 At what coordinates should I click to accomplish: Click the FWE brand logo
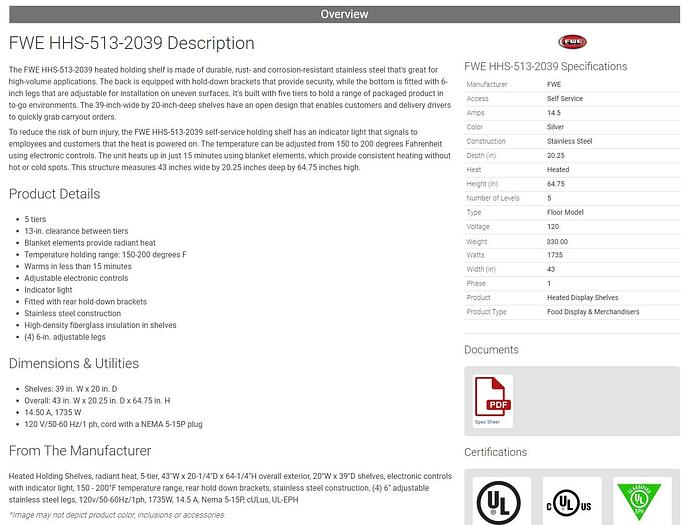click(573, 42)
